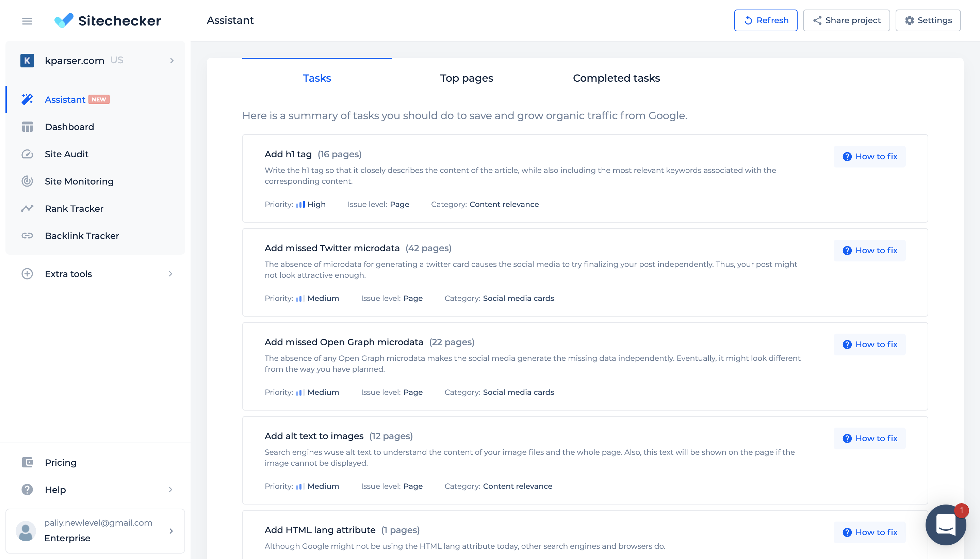Open the Dashboard panel icon
Image resolution: width=980 pixels, height=559 pixels.
click(27, 127)
